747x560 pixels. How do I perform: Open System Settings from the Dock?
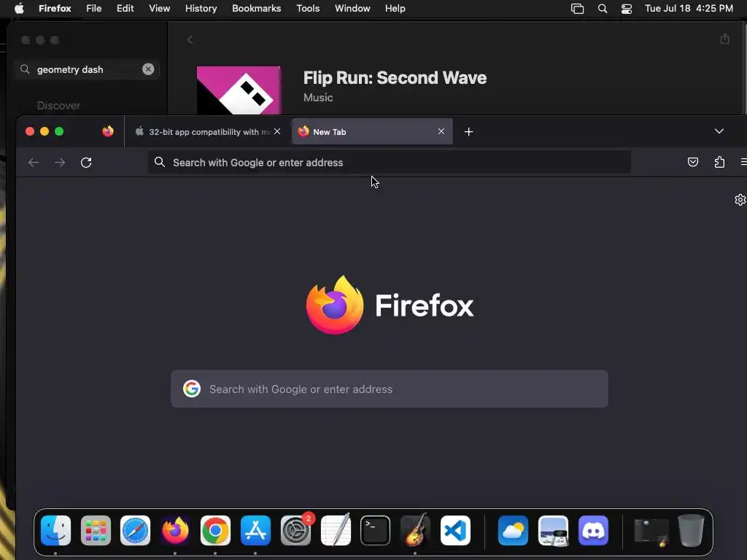tap(296, 531)
